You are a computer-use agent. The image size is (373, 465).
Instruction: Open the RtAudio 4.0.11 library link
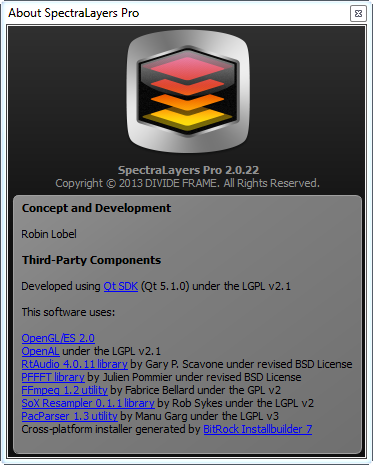[x=74, y=364]
